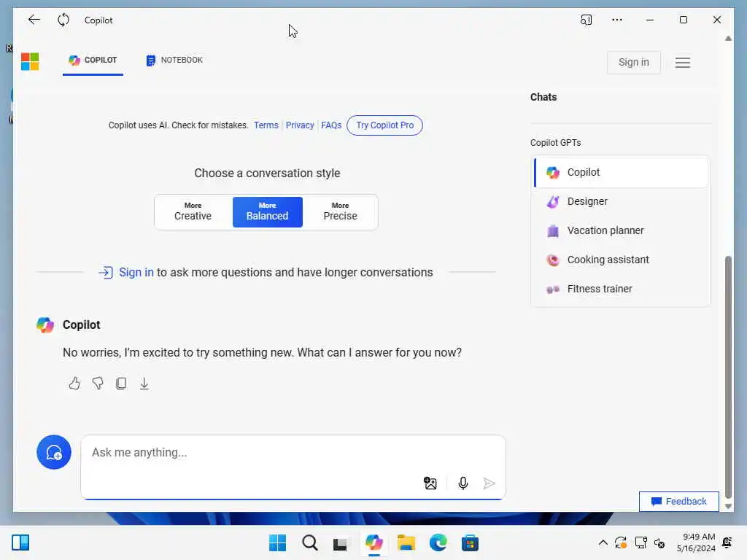Open notification center bell icon
Image resolution: width=747 pixels, height=560 pixels.
[x=727, y=542]
